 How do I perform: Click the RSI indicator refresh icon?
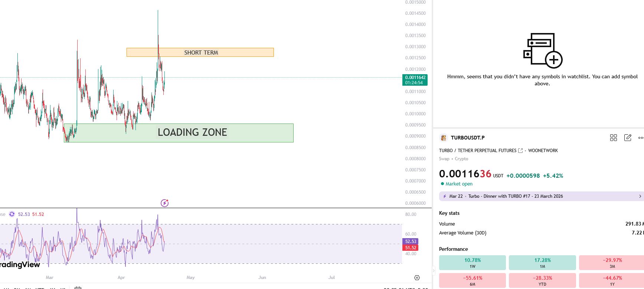coord(12,214)
